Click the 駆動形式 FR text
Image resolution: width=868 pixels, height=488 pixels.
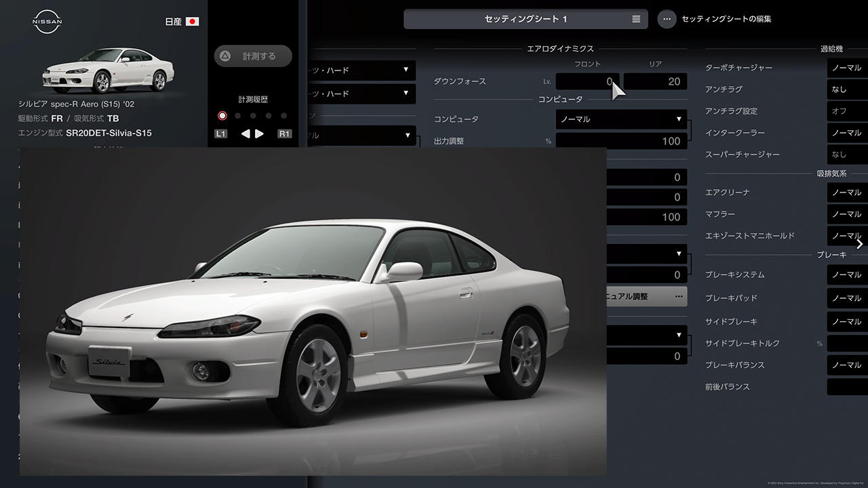click(x=40, y=119)
